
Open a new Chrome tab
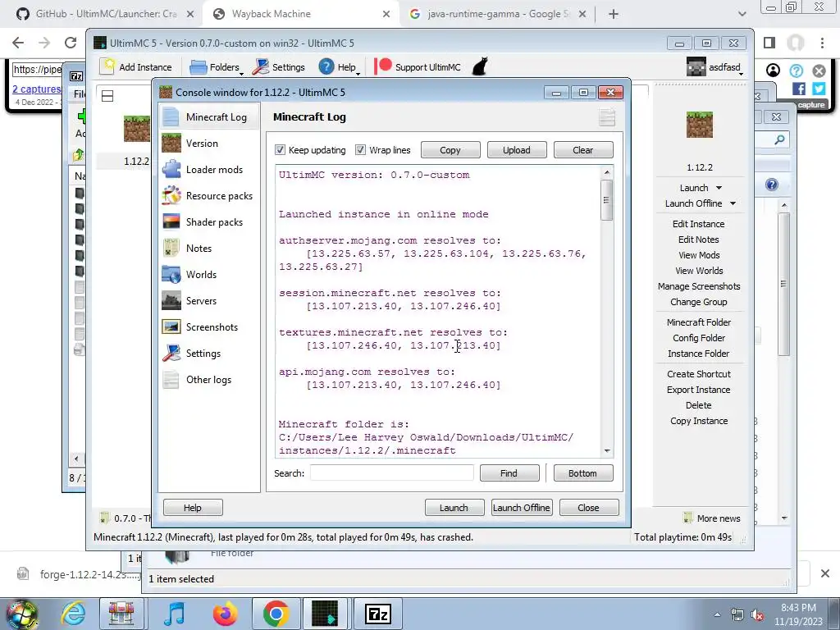click(x=614, y=14)
